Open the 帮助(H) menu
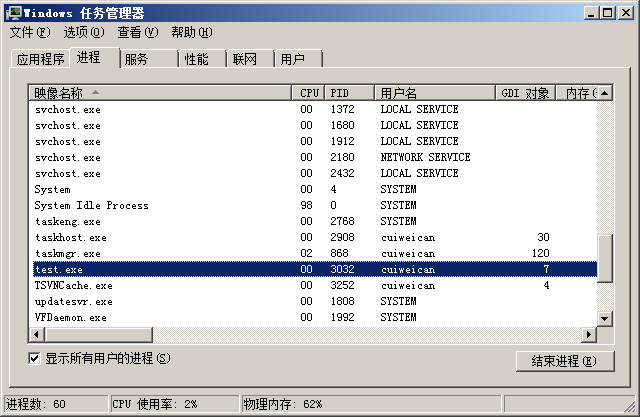Viewport: 640px width, 417px height. coord(191,32)
